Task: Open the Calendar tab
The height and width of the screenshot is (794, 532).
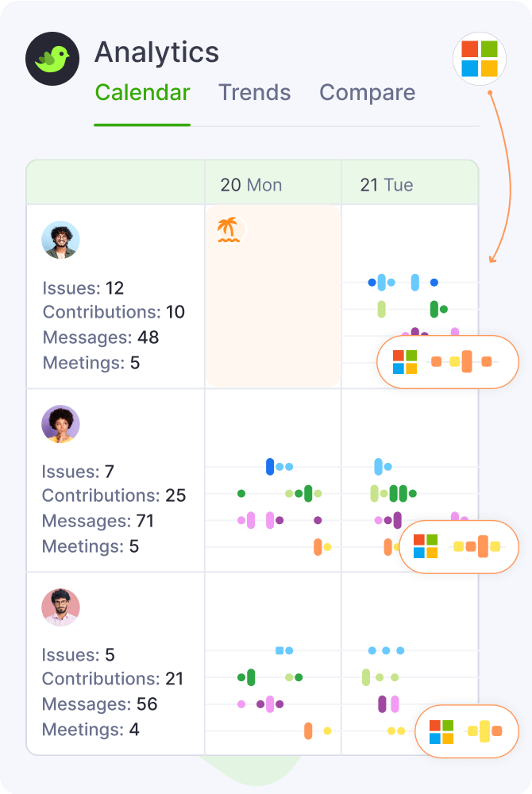Action: click(x=142, y=93)
